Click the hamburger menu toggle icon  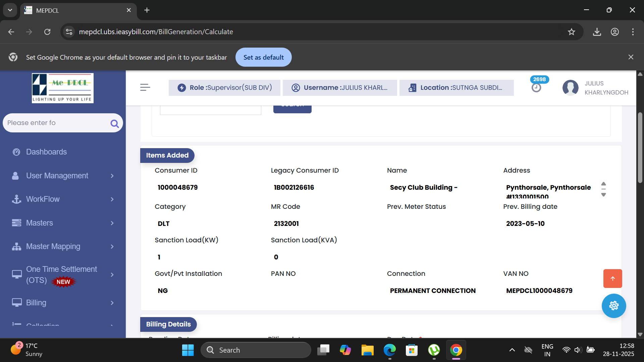pyautogui.click(x=145, y=87)
